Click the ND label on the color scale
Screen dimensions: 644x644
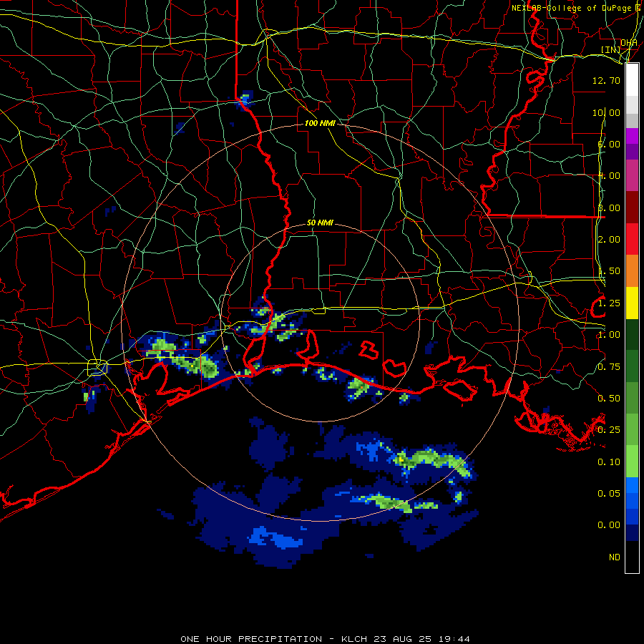click(x=615, y=557)
